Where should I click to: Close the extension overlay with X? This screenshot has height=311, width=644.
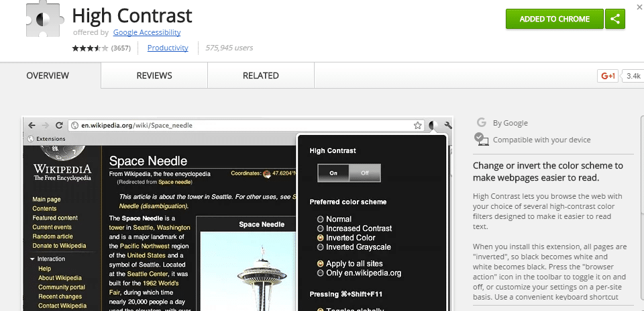(639, 6)
